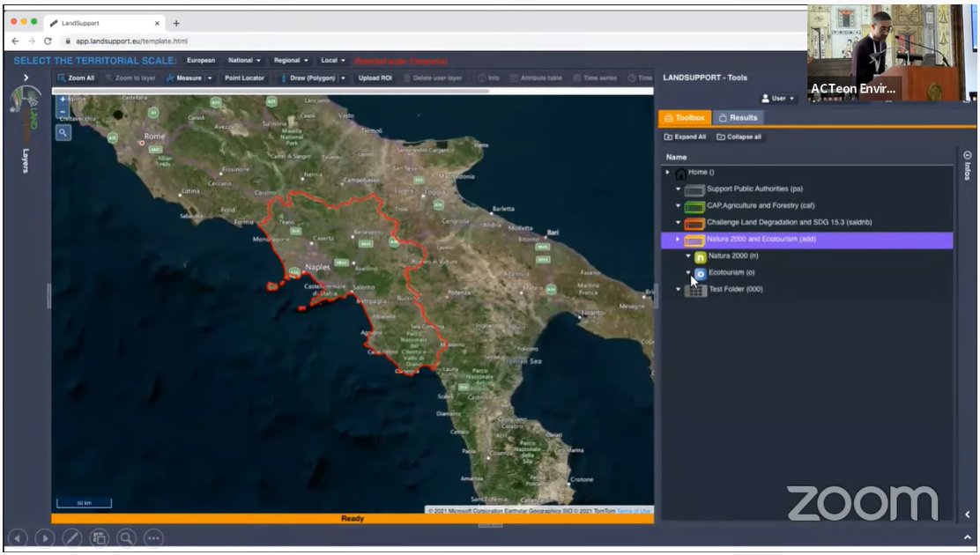Viewport: 980px width, 555px height.
Task: Expand the Home tree node arrow
Action: coord(667,172)
